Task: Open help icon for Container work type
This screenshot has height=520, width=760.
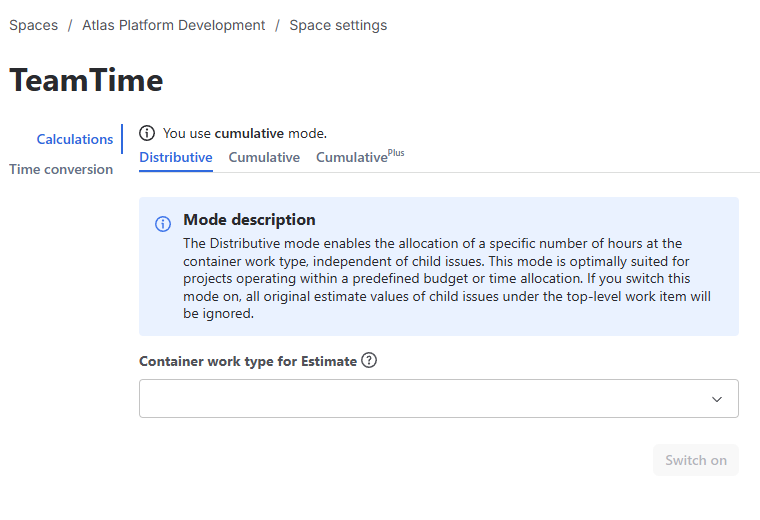Action: [369, 361]
